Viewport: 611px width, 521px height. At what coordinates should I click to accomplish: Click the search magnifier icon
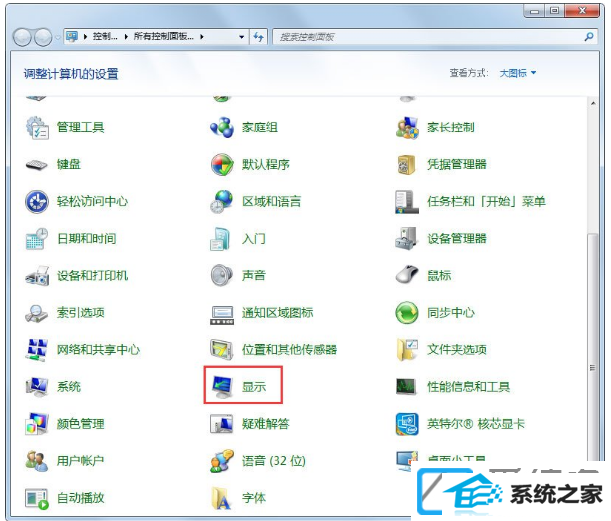[589, 37]
